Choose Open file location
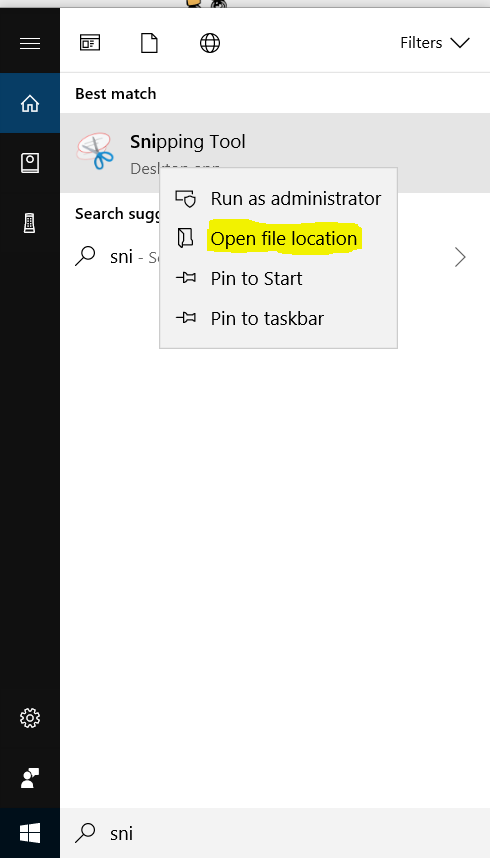Viewport: 490px width, 858px height. [x=279, y=239]
